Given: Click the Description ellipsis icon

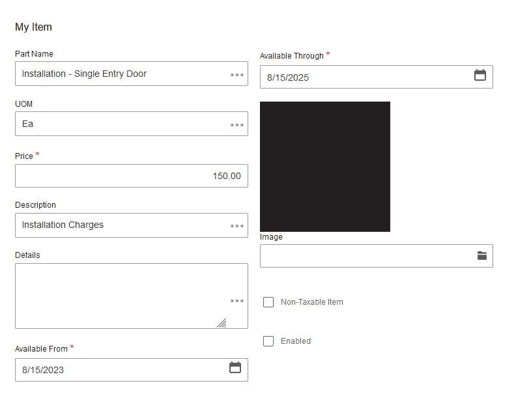Looking at the screenshot, I should coord(237,226).
